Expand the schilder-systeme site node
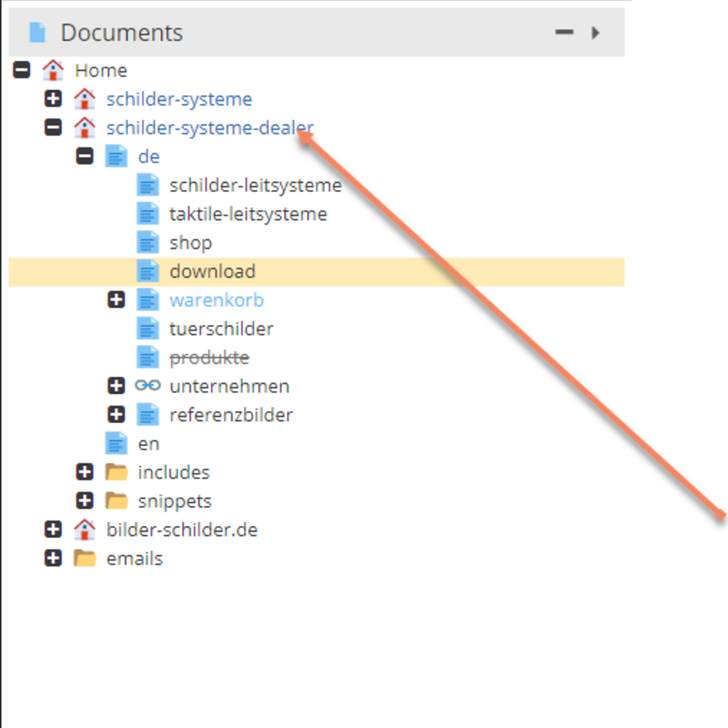The width and height of the screenshot is (728, 728). coord(54,99)
